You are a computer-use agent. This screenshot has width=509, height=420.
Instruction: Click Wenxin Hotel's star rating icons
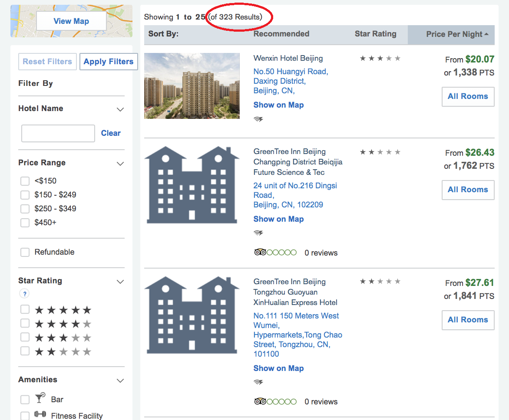pyautogui.click(x=380, y=59)
